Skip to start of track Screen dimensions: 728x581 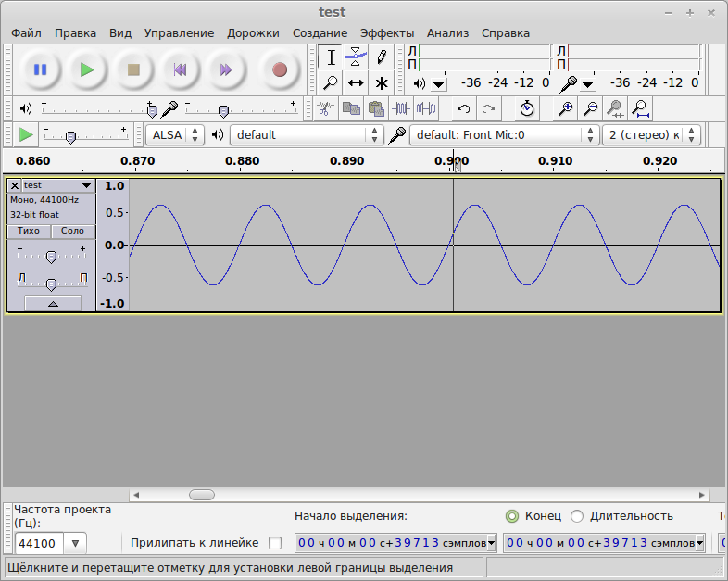(x=181, y=69)
